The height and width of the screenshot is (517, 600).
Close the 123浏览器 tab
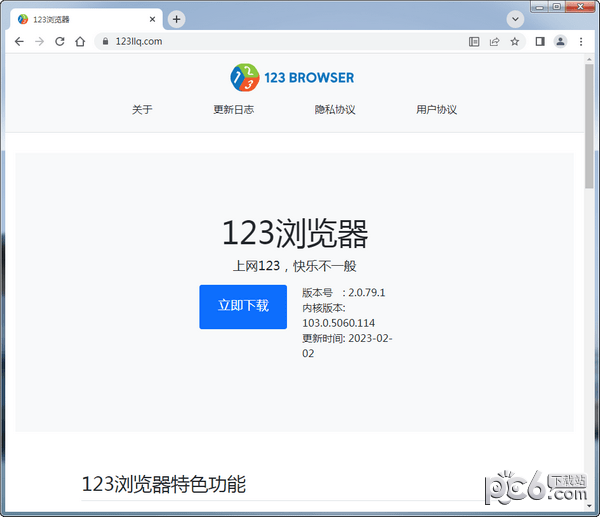tap(152, 19)
